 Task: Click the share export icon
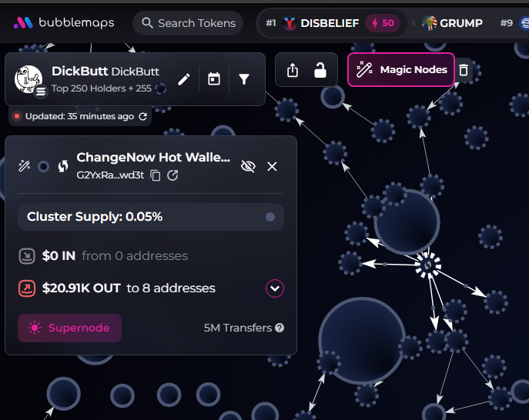click(293, 70)
